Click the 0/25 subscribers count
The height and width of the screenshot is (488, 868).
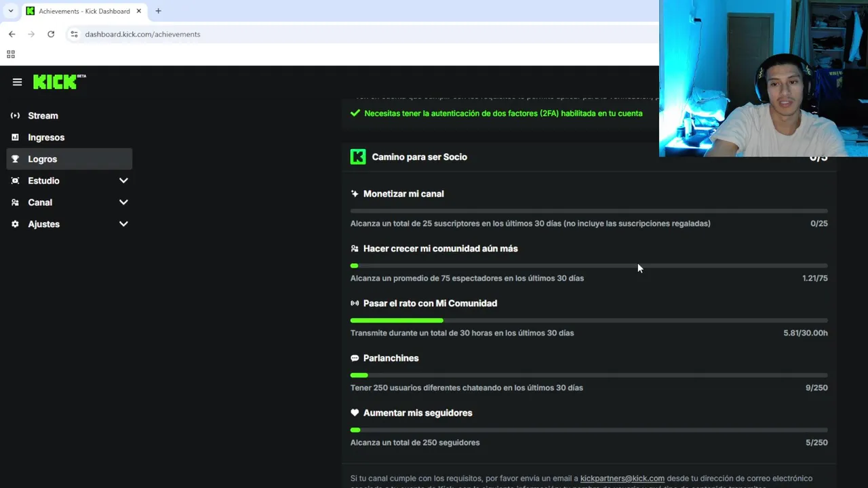coord(819,223)
